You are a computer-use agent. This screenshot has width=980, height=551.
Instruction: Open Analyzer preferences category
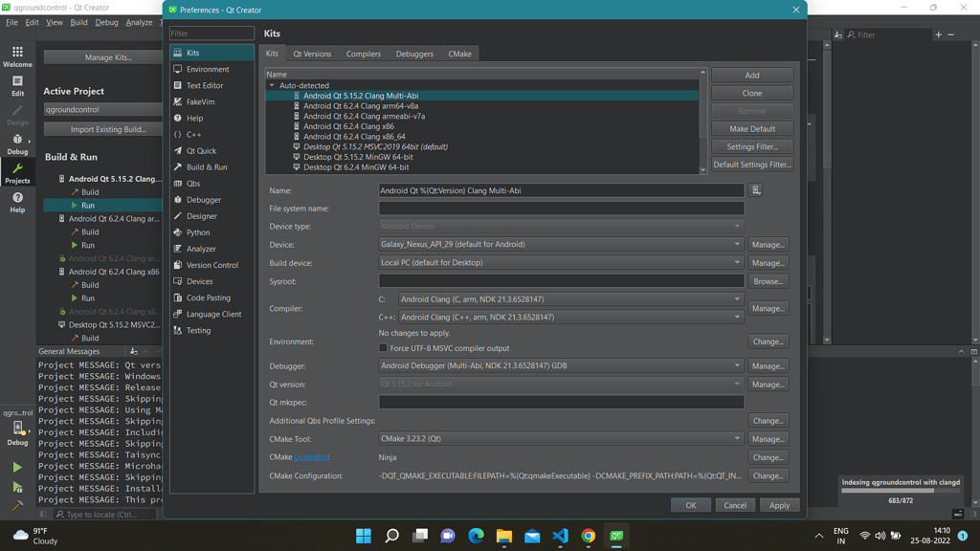tap(212, 249)
